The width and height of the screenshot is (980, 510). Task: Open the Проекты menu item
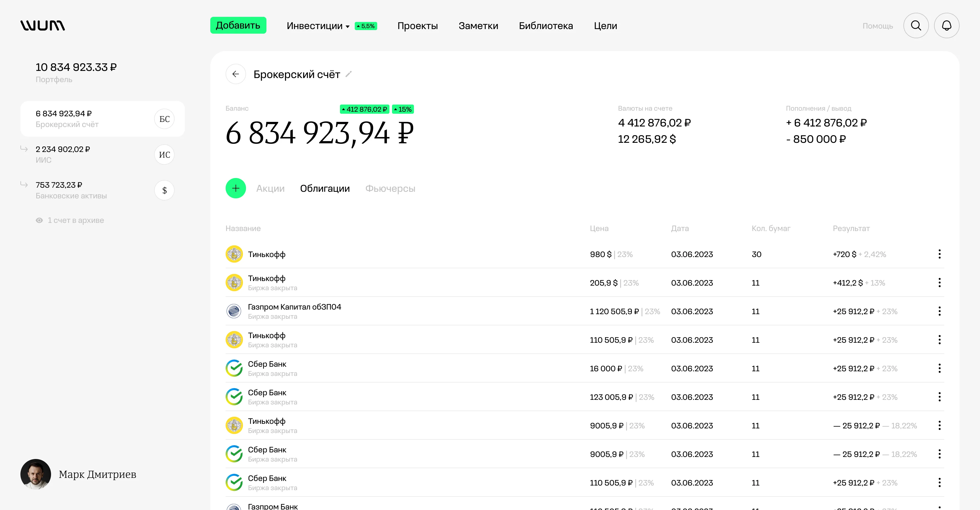coord(417,26)
